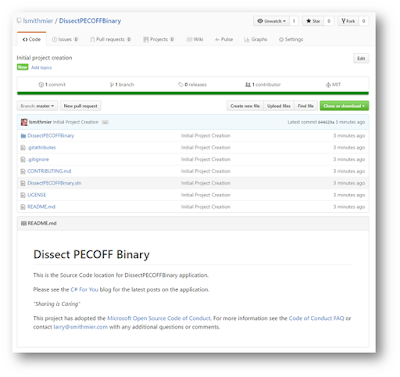
Task: Open the watchers count of 1
Action: click(294, 21)
